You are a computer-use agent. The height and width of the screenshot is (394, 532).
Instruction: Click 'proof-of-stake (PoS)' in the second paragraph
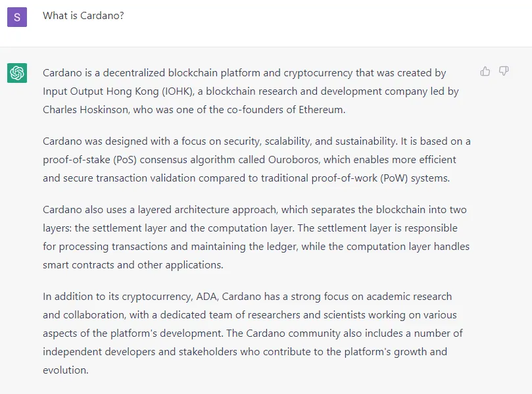click(x=90, y=159)
